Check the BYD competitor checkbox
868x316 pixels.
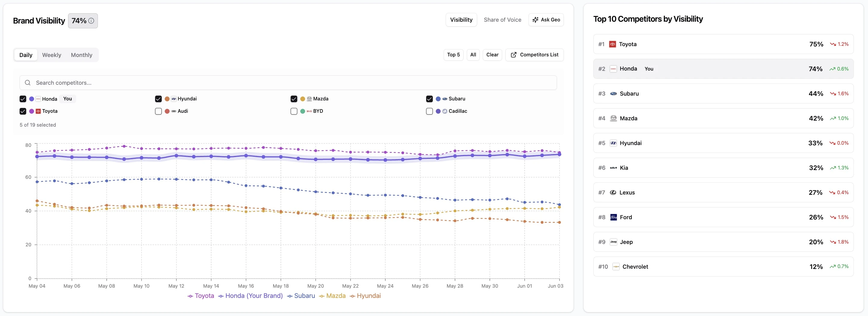coord(294,111)
